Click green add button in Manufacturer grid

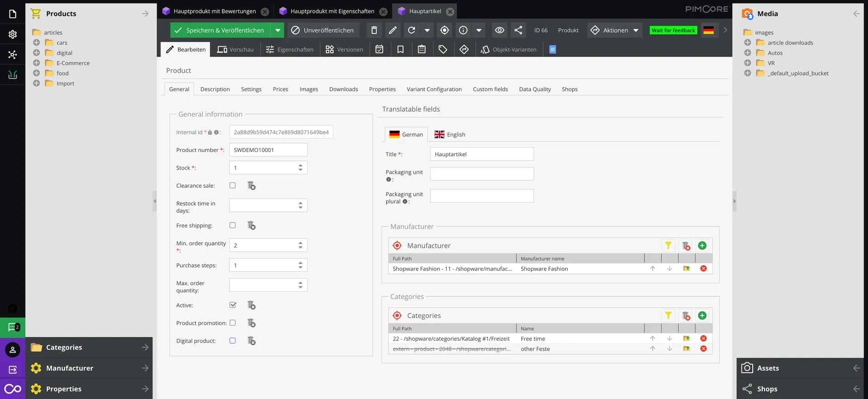pyautogui.click(x=702, y=246)
